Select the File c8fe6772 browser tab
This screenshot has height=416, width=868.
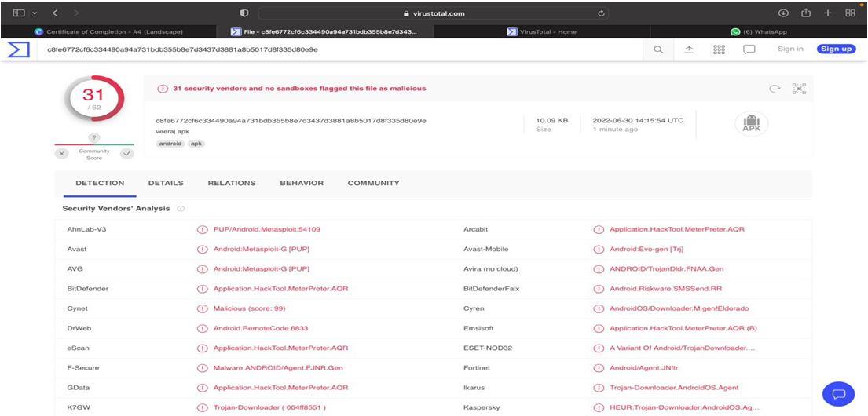click(325, 32)
